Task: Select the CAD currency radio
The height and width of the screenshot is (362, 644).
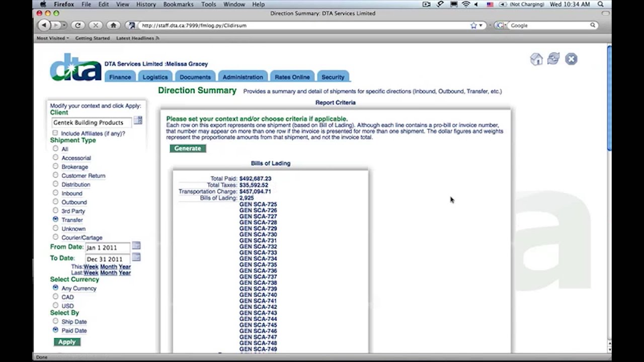Action: tap(55, 297)
